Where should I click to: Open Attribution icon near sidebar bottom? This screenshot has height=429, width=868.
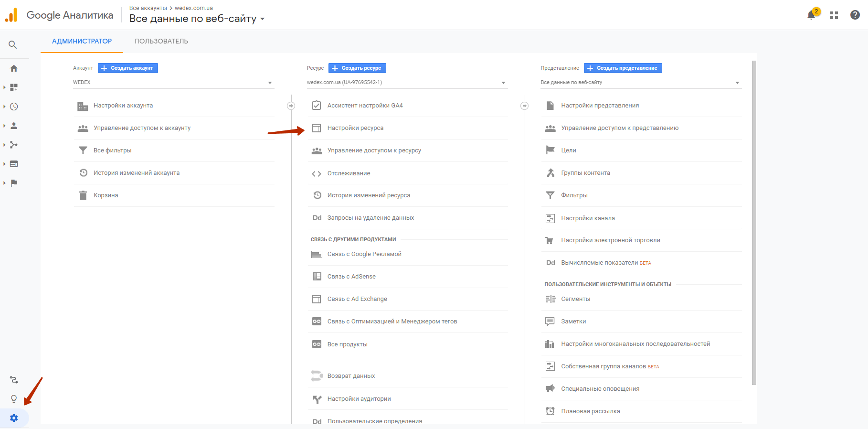pos(14,380)
